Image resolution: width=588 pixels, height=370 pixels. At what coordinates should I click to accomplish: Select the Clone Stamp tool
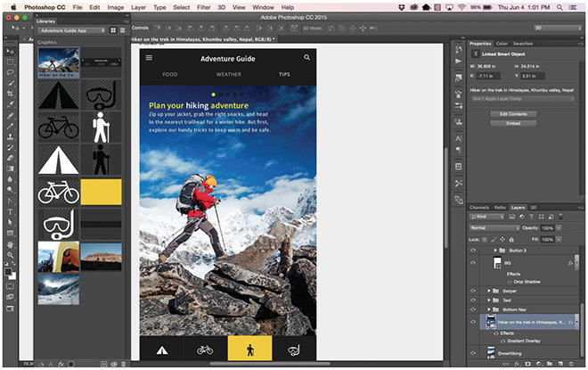tap(10, 136)
